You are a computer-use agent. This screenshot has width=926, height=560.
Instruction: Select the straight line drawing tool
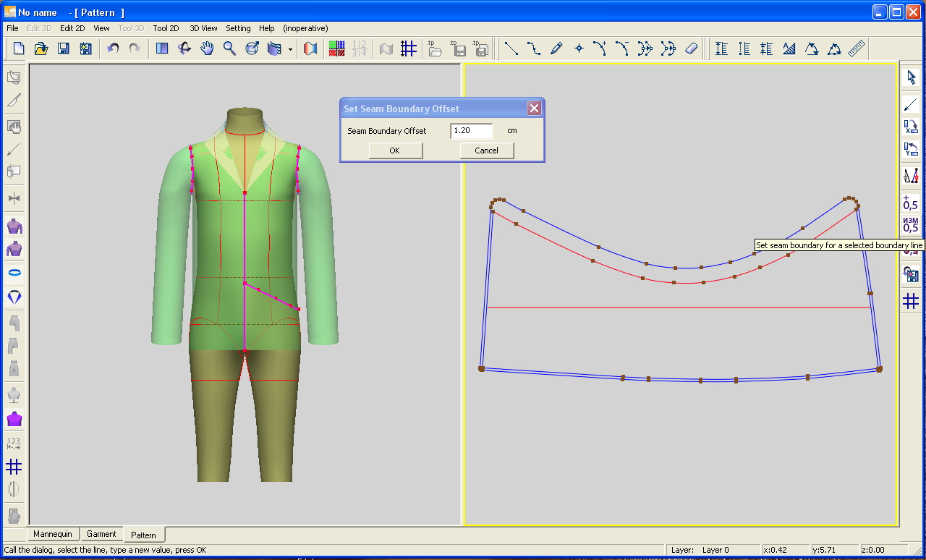pyautogui.click(x=511, y=48)
